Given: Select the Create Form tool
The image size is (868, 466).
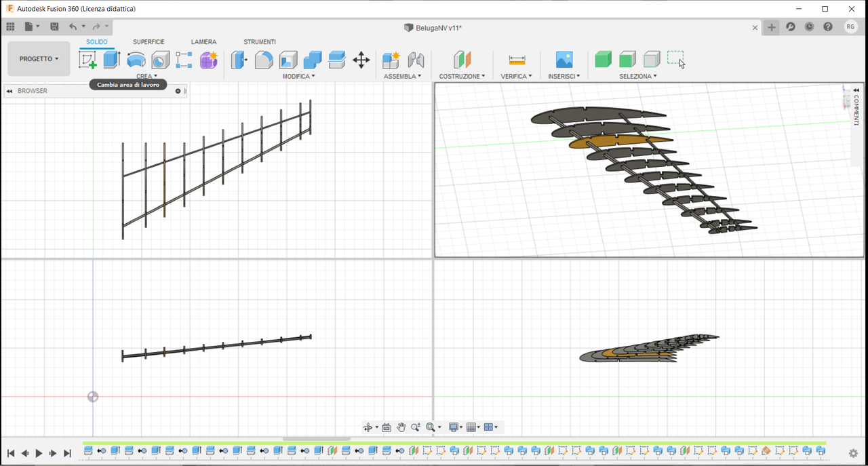Looking at the screenshot, I should click(x=209, y=60).
